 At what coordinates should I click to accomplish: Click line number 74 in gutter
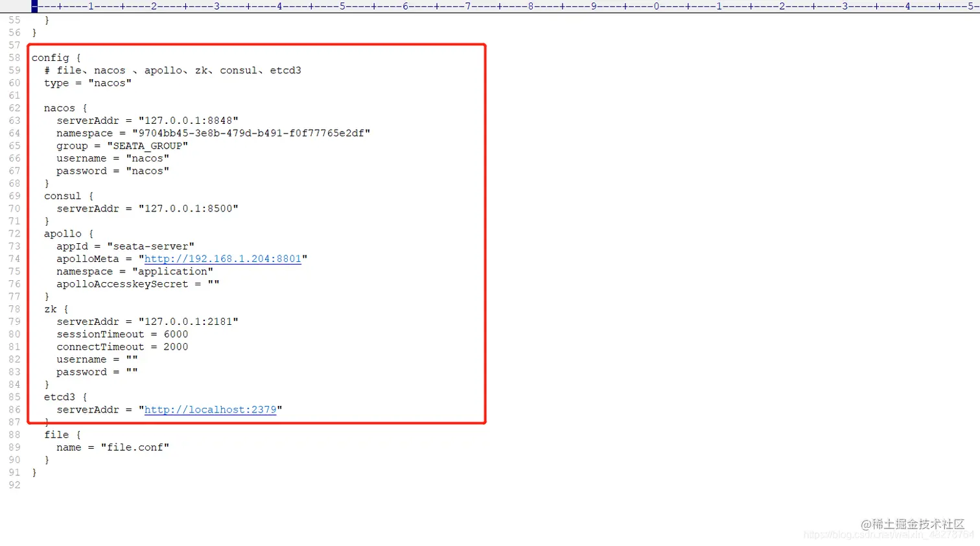point(15,259)
